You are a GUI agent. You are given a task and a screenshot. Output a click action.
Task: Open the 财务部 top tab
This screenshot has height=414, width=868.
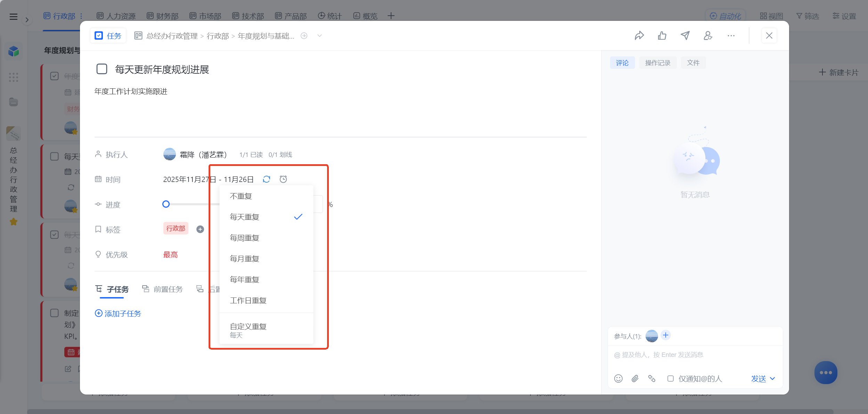click(x=162, y=16)
